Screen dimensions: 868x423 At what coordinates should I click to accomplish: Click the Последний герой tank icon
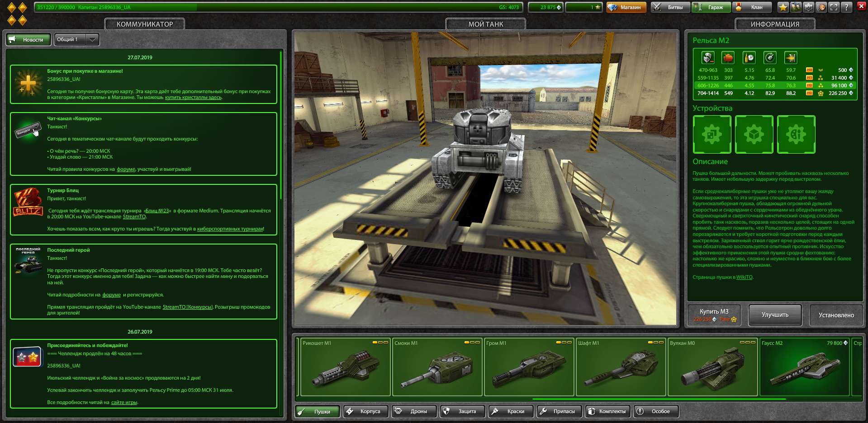point(28,261)
